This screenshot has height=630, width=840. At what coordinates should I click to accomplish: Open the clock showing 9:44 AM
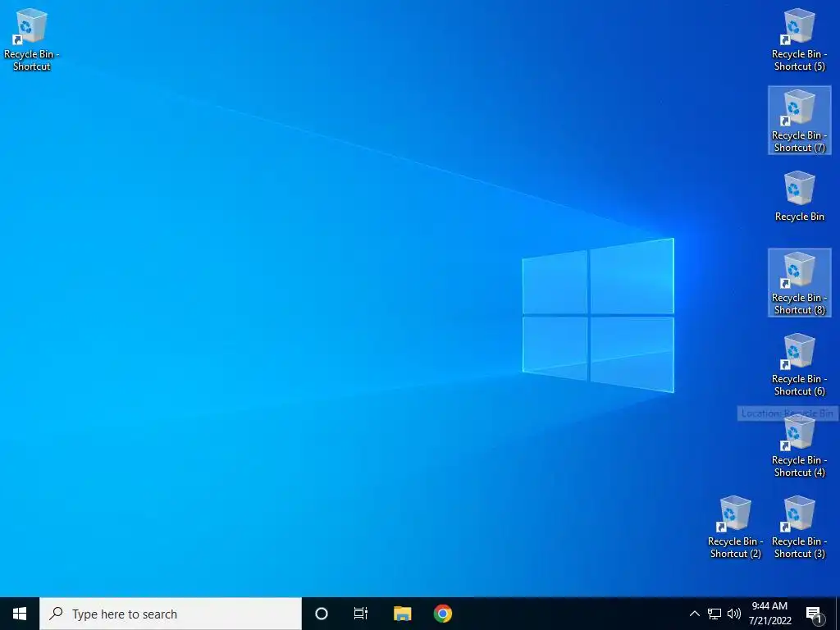(769, 614)
